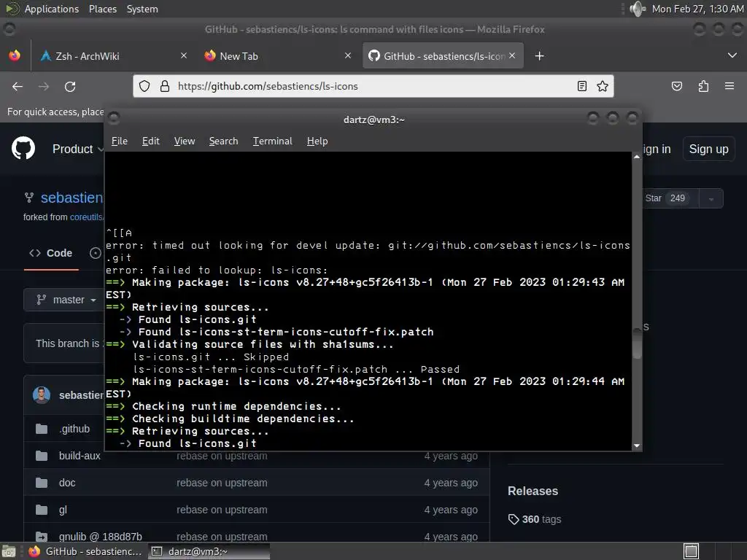Click show desktop icon in bottom panel
The image size is (747, 560).
pos(9,551)
